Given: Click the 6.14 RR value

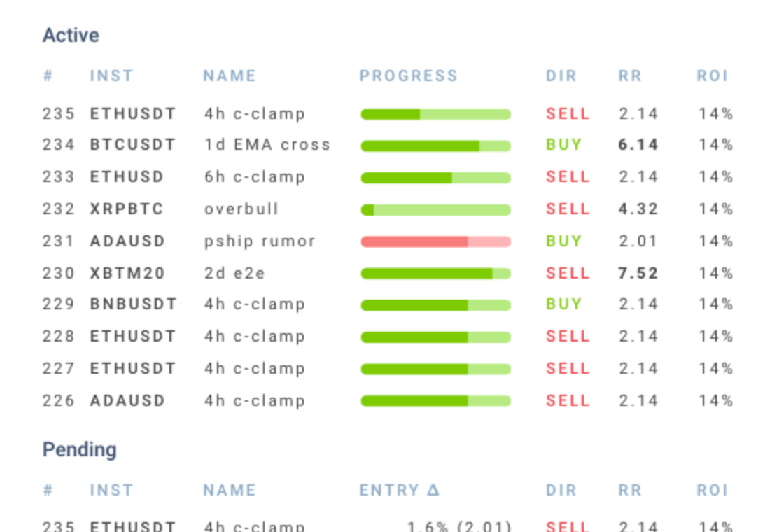Looking at the screenshot, I should tap(638, 145).
